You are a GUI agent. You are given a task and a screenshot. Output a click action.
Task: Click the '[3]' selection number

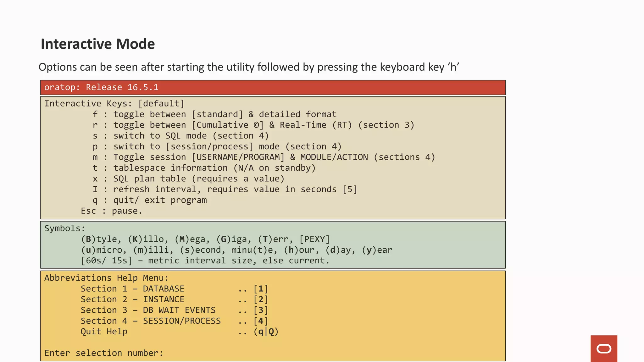261,310
